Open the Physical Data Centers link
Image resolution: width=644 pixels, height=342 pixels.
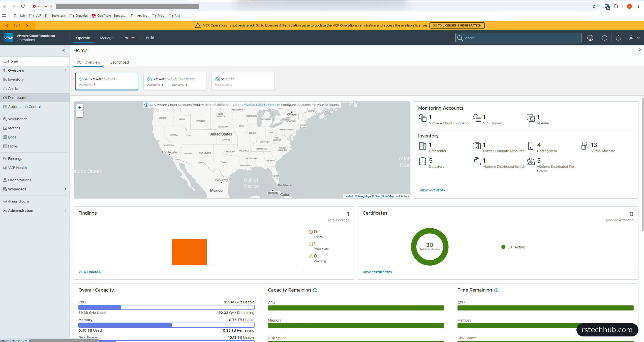click(x=259, y=105)
